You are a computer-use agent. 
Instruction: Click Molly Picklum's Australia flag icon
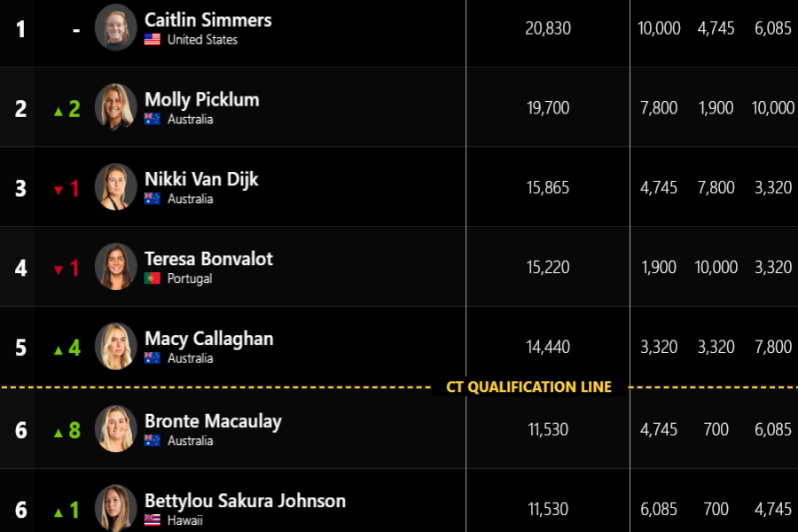[x=153, y=119]
